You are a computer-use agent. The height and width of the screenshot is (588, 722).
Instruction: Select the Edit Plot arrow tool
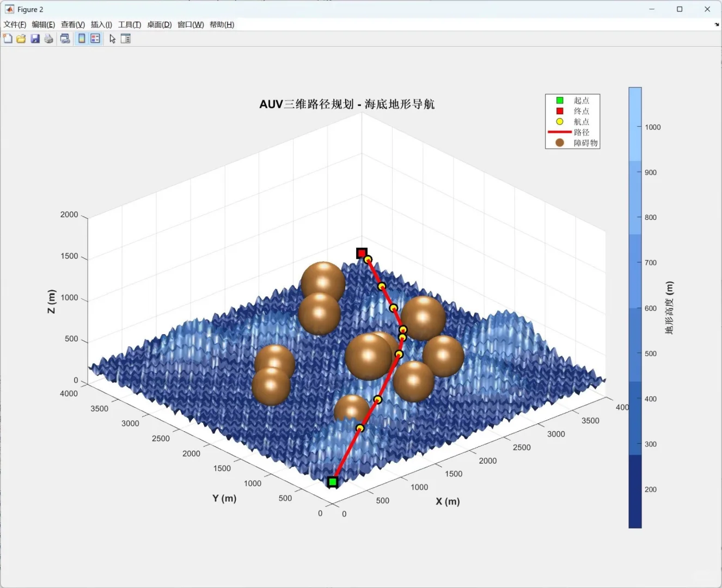(112, 39)
